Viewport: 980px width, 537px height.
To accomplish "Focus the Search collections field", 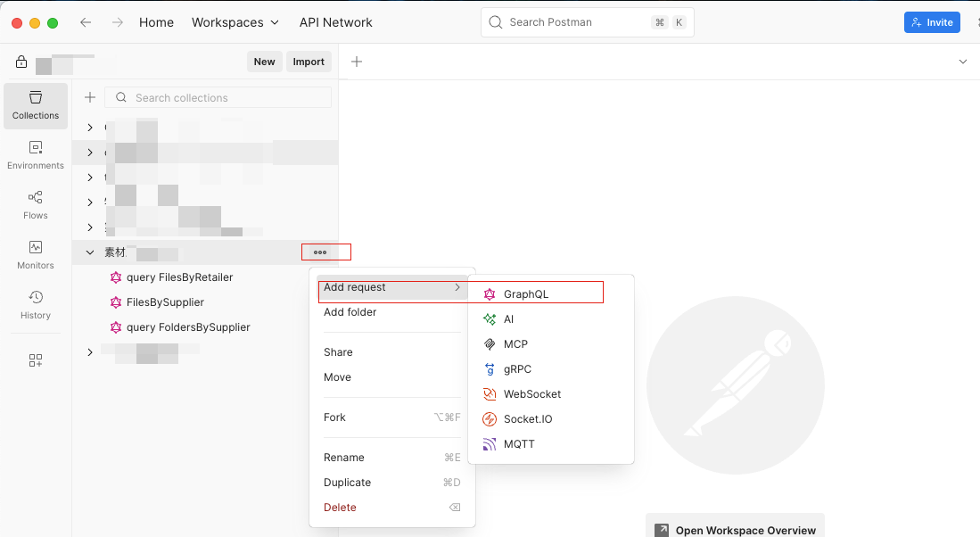I will pos(218,97).
